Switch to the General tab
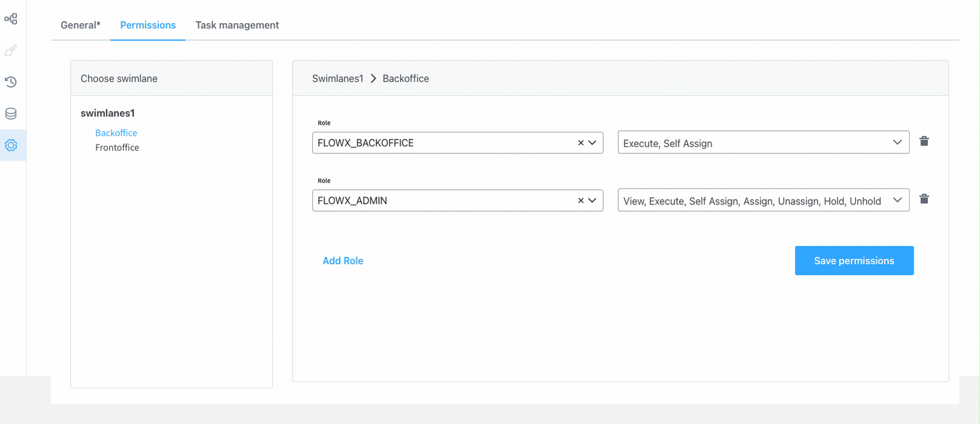 [81, 25]
